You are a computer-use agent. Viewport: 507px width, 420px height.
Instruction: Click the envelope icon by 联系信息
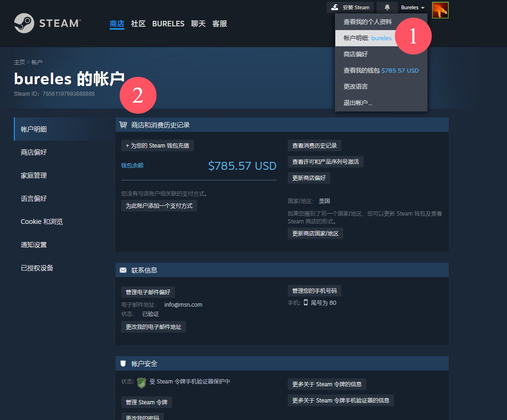click(x=123, y=270)
